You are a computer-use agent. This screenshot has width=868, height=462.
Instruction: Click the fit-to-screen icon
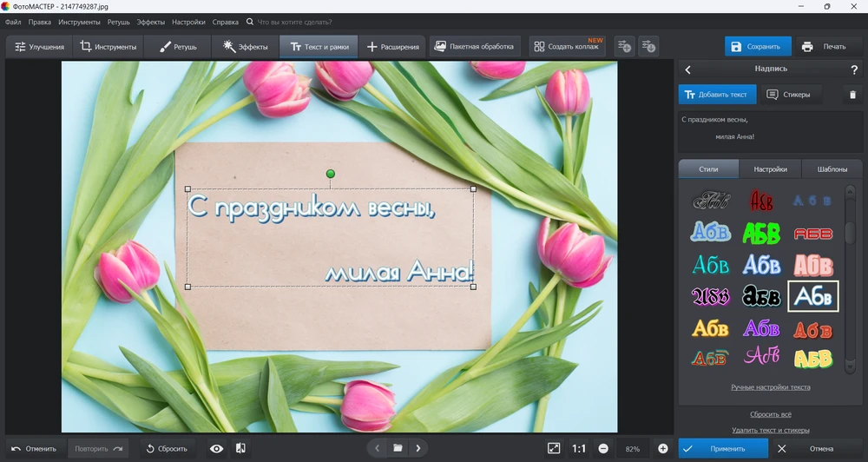pyautogui.click(x=554, y=448)
